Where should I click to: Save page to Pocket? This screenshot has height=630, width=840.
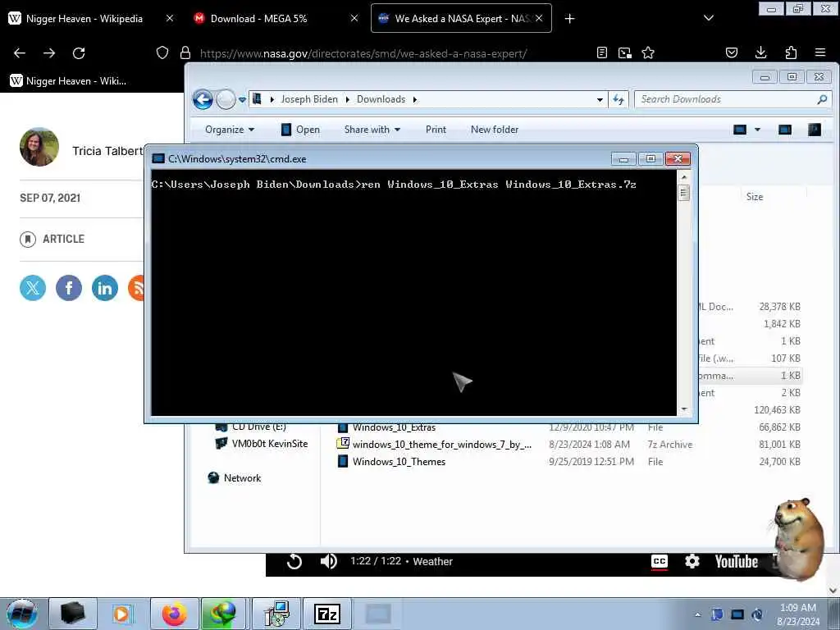732,52
